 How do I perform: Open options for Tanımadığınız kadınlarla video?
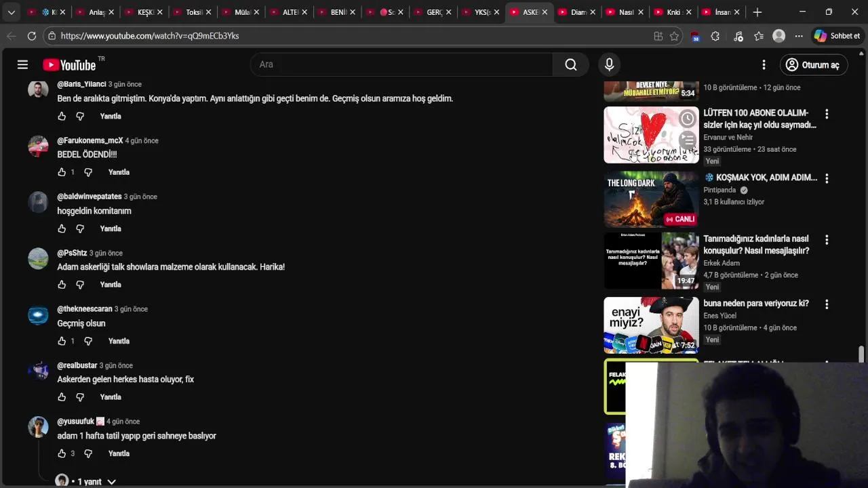(x=826, y=240)
